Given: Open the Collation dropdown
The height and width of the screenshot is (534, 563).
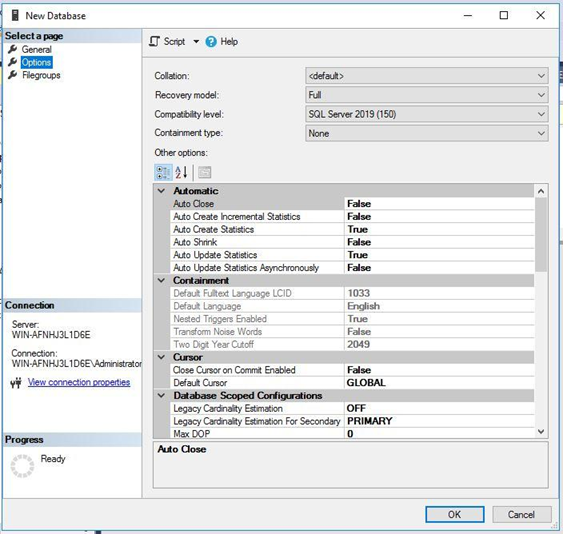Looking at the screenshot, I should [427, 76].
